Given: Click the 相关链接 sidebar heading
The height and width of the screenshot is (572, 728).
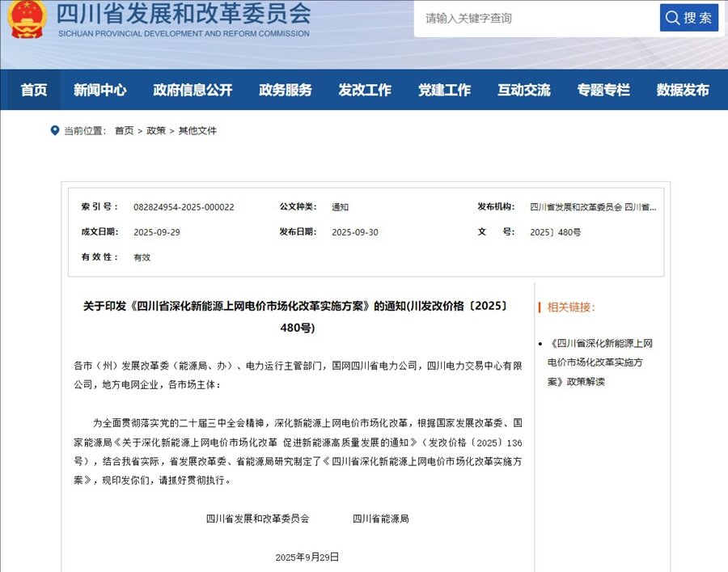Looking at the screenshot, I should 571,307.
